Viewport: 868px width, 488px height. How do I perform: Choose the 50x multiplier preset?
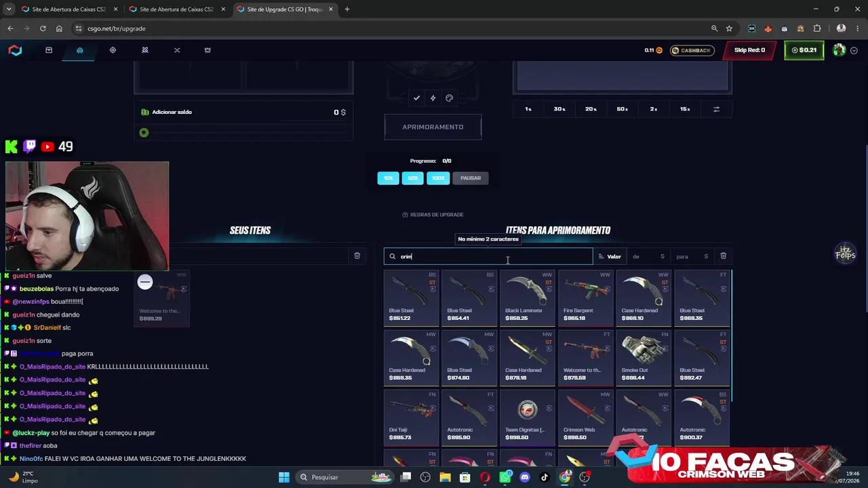623,109
